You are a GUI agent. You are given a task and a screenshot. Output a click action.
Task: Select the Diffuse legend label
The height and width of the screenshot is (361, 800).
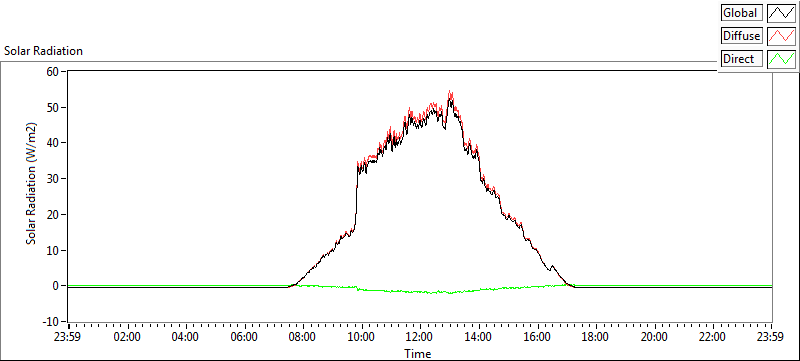pos(742,36)
